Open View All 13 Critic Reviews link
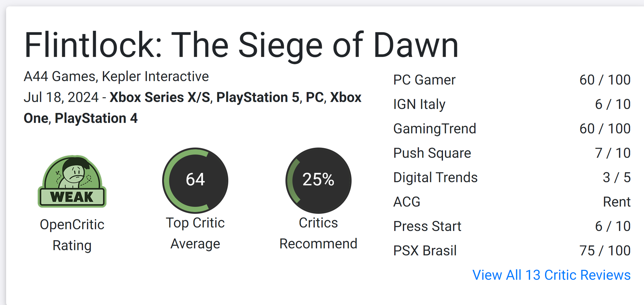The width and height of the screenshot is (644, 305). tap(551, 275)
